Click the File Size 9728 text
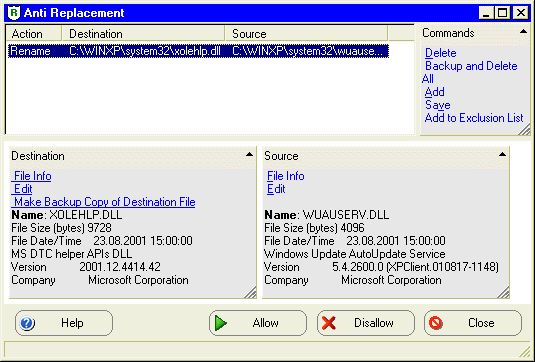The width and height of the screenshot is (535, 362). pyautogui.click(x=61, y=228)
